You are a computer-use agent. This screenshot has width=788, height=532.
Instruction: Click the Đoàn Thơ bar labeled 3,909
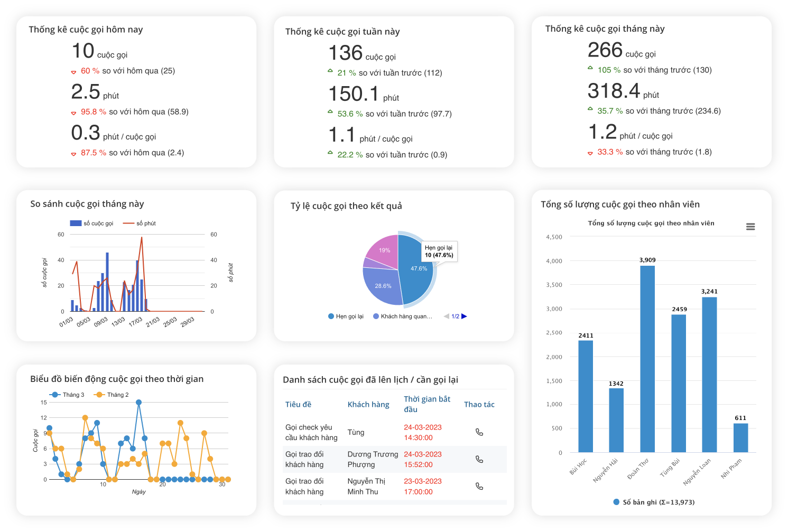[x=647, y=359]
